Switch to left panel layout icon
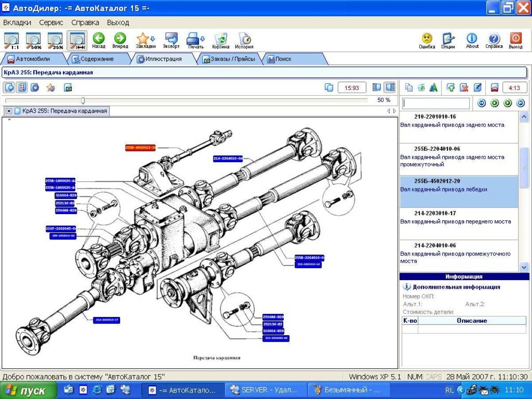The image size is (532, 399). click(376, 87)
